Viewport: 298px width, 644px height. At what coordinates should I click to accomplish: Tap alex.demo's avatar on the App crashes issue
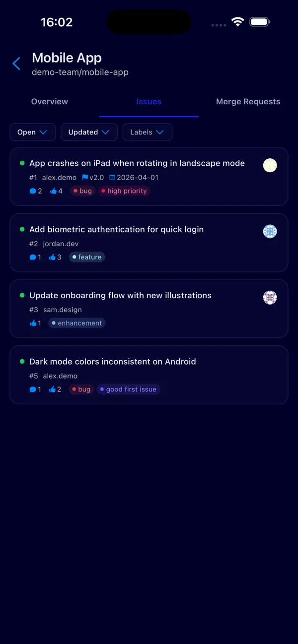(270, 165)
